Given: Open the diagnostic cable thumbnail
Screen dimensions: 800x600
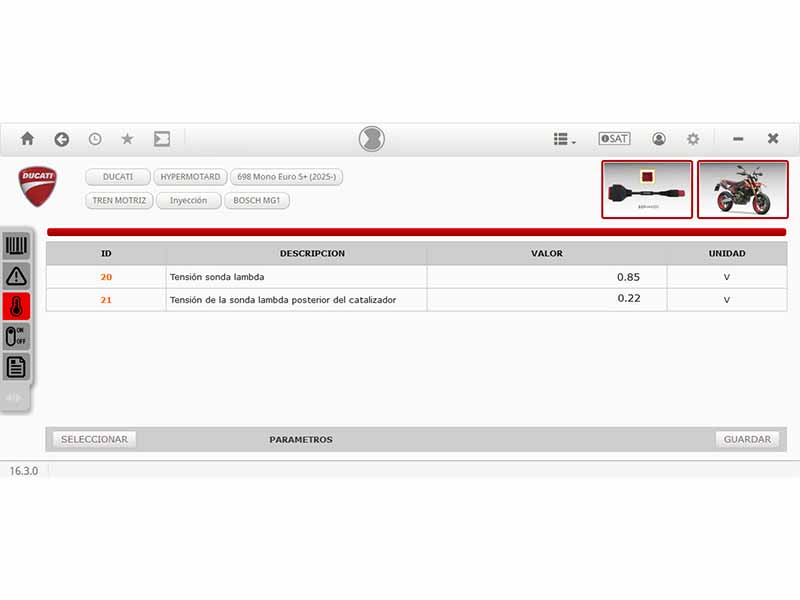Looking at the screenshot, I should (647, 189).
